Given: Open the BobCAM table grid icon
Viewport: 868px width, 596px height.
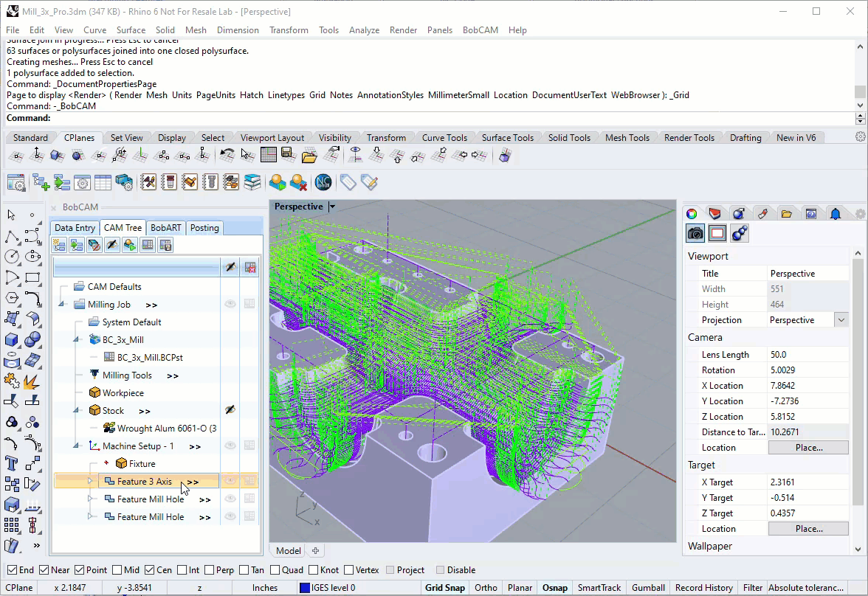Looking at the screenshot, I should (103, 182).
